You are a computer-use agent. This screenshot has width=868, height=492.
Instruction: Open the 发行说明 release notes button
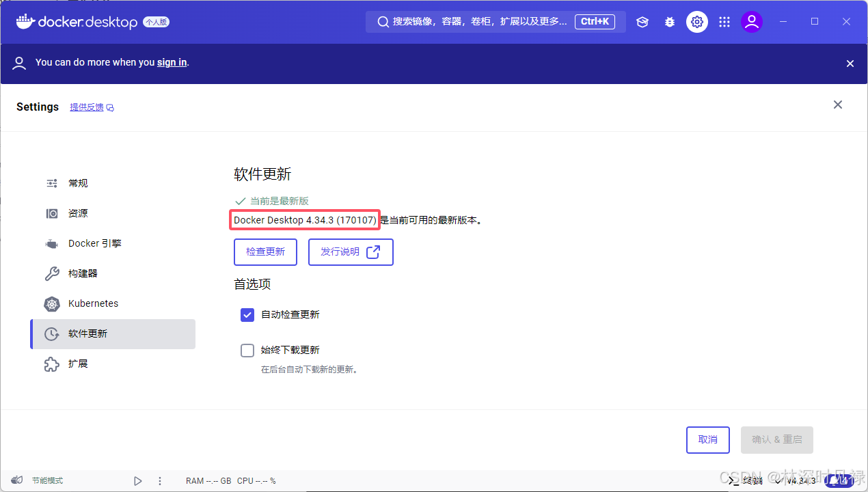coord(351,252)
